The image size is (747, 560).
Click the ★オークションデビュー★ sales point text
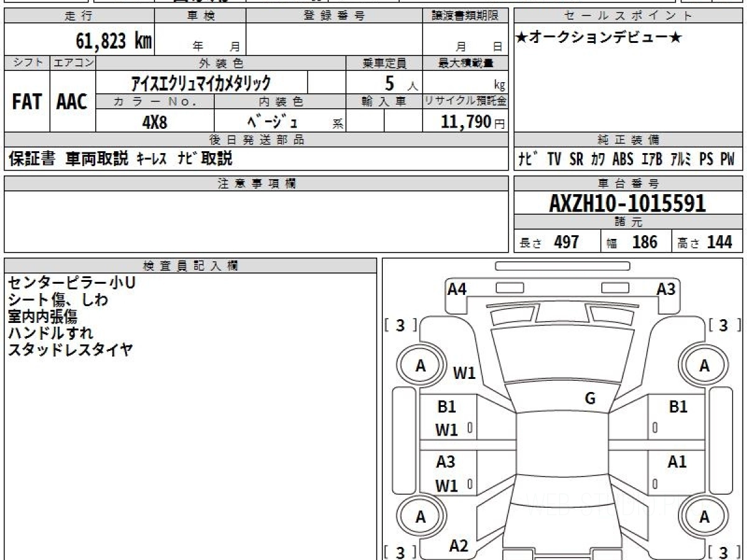(x=598, y=38)
